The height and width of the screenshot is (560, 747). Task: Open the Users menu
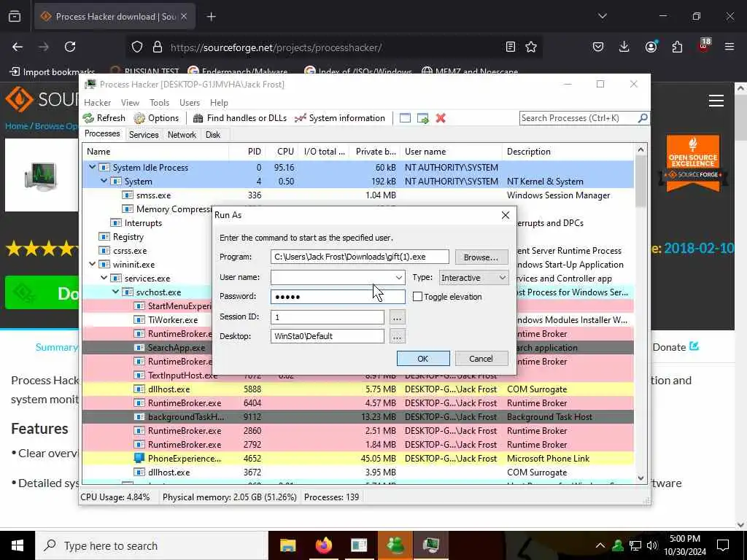190,103
